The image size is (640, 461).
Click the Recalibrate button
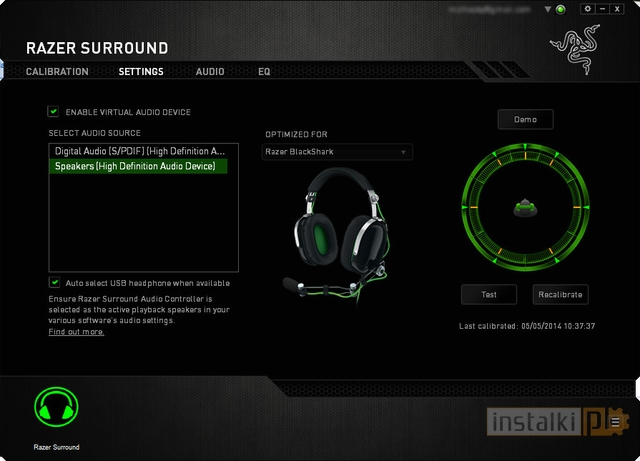pos(560,294)
